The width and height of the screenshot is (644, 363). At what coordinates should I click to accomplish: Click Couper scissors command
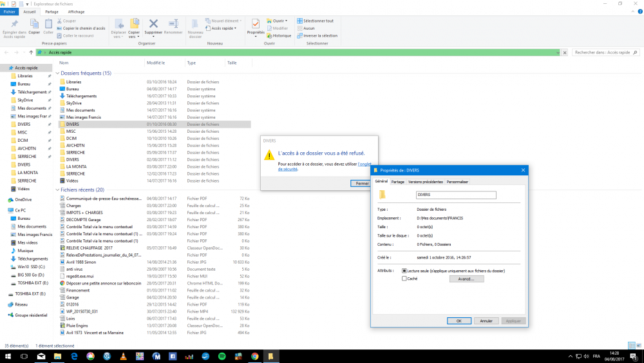click(x=66, y=21)
